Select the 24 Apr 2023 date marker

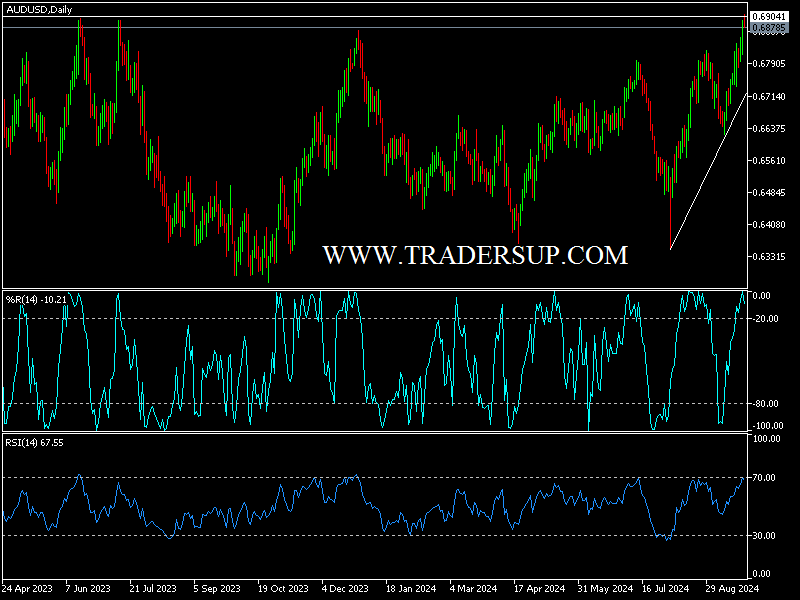28,589
